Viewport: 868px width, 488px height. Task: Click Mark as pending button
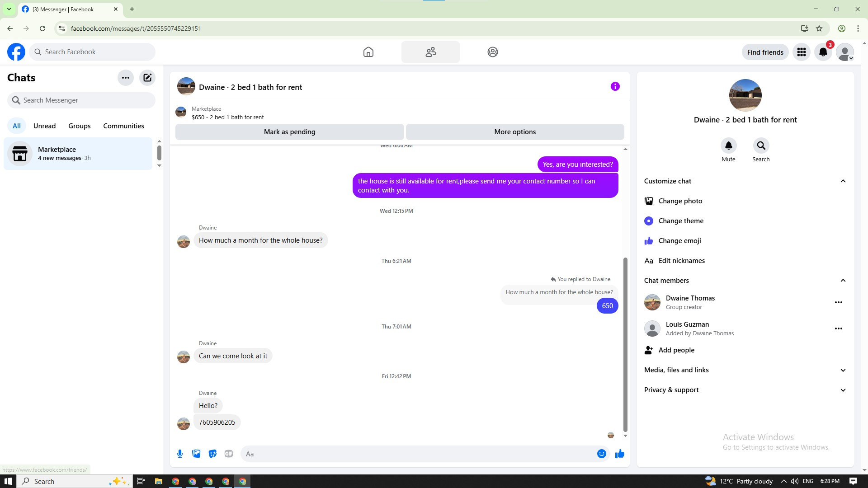[290, 132]
